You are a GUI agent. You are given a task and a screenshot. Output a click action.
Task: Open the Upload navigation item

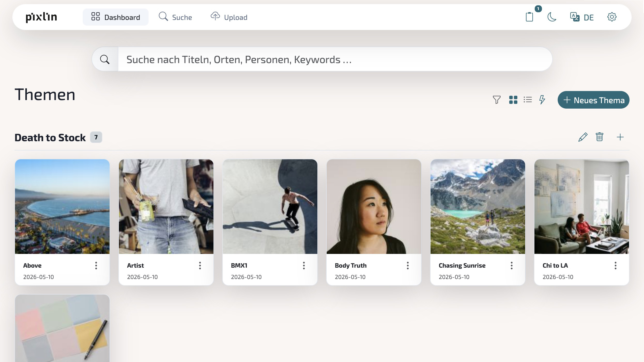coord(229,17)
